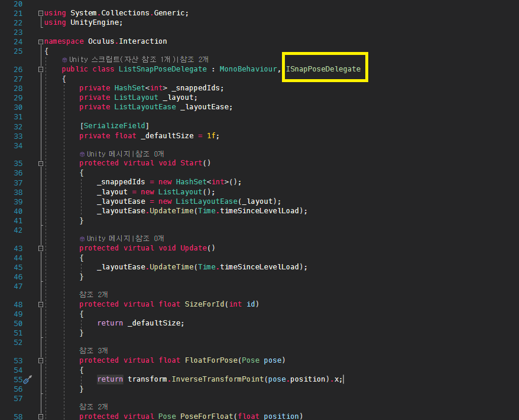Click the SerializeField attribute
Image resolution: width=519 pixels, height=420 pixels.
114,126
